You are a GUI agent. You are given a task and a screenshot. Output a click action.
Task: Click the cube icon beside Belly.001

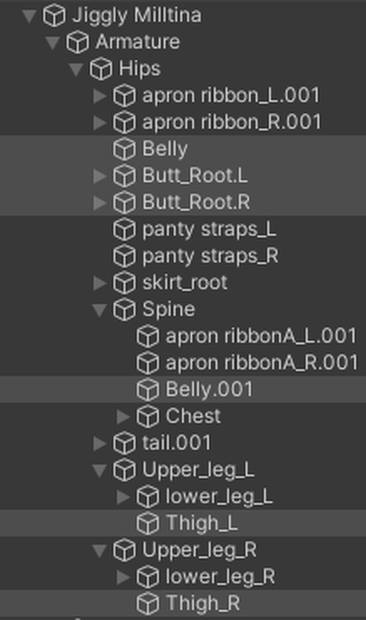(148, 390)
